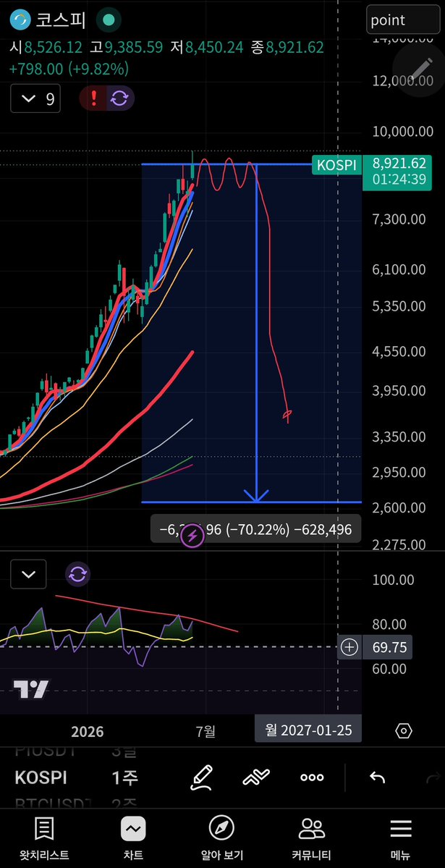445x868 pixels.
Task: Switch to the 차트 tab
Action: click(133, 838)
